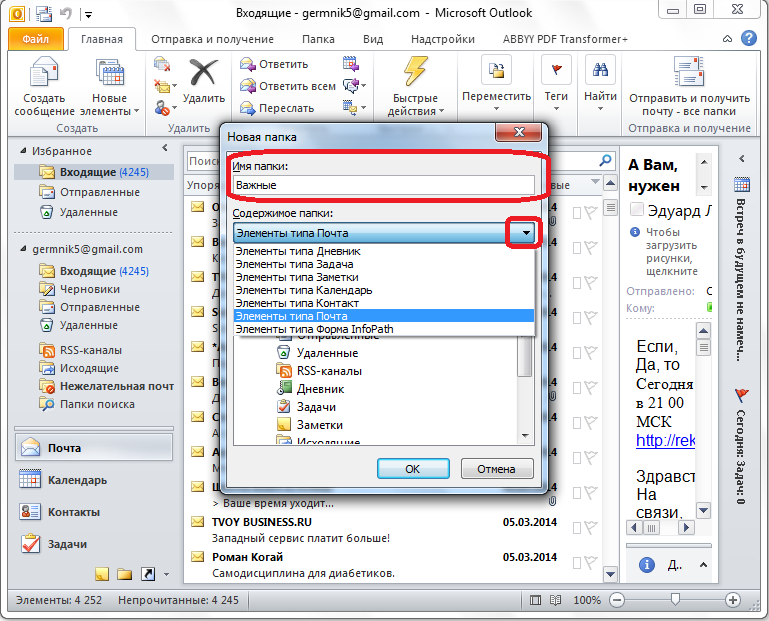
Task: Open the Переместить move menu
Action: pos(496,83)
